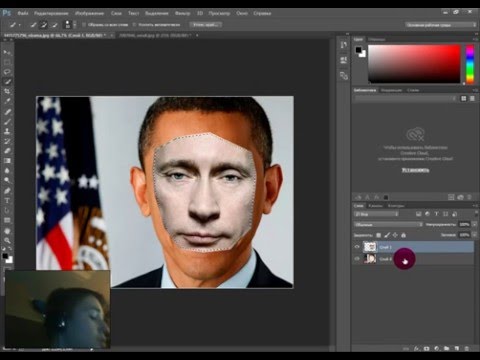The height and width of the screenshot is (360, 480).
Task: Click the install link in Libraries panel
Action: click(415, 170)
